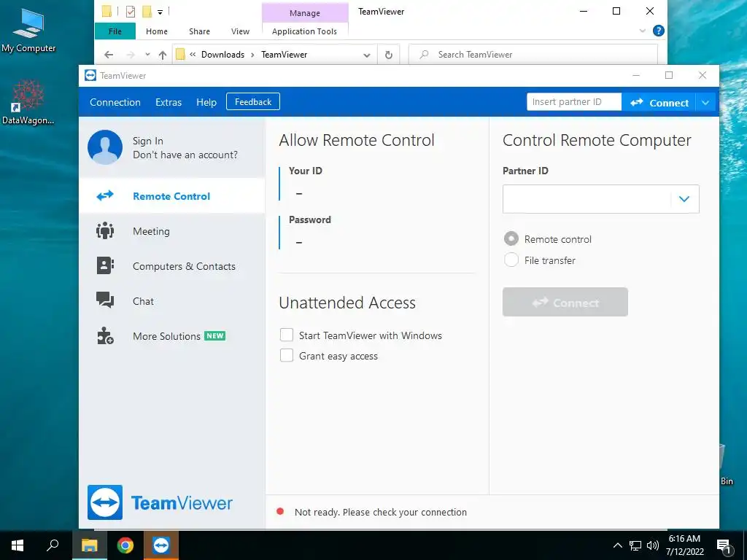This screenshot has height=560, width=747.
Task: Switch to Explorer View tab
Action: [x=240, y=31]
